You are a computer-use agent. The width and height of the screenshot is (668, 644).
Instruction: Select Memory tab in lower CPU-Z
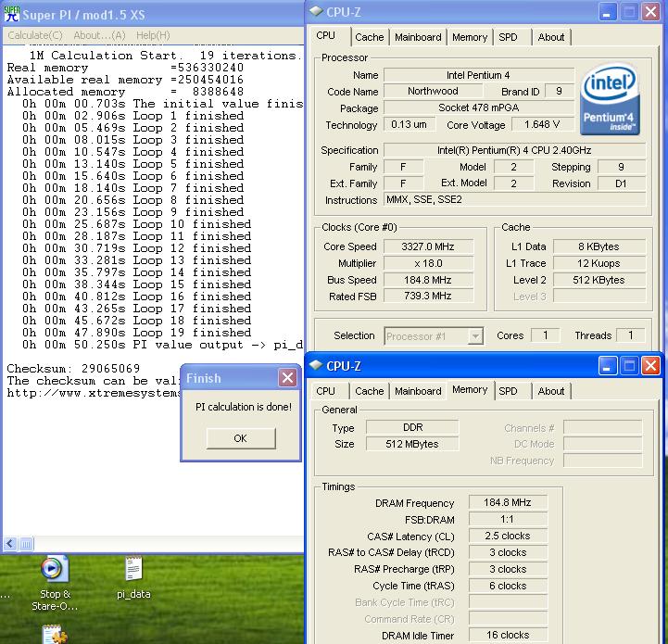click(x=470, y=390)
